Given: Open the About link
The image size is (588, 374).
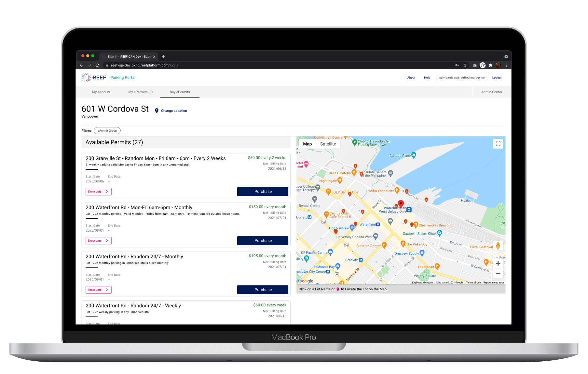Looking at the screenshot, I should (x=411, y=78).
